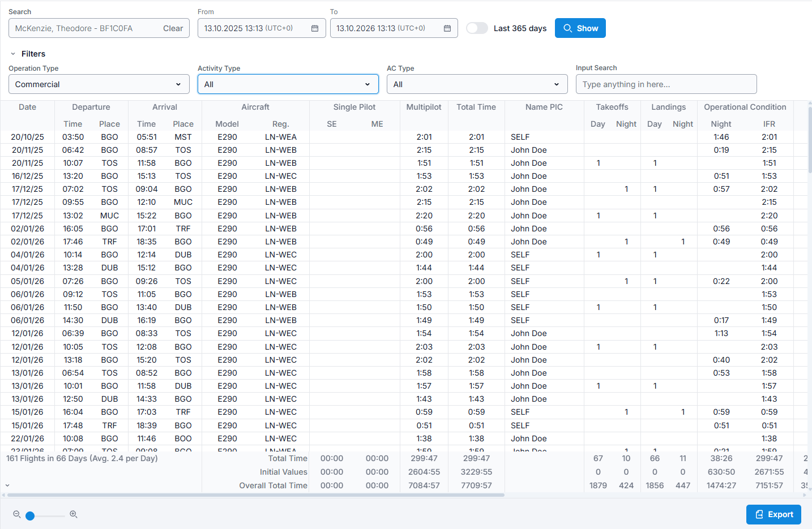Click the Initial Values multipilot 2604:55
This screenshot has width=812, height=529.
(424, 472)
